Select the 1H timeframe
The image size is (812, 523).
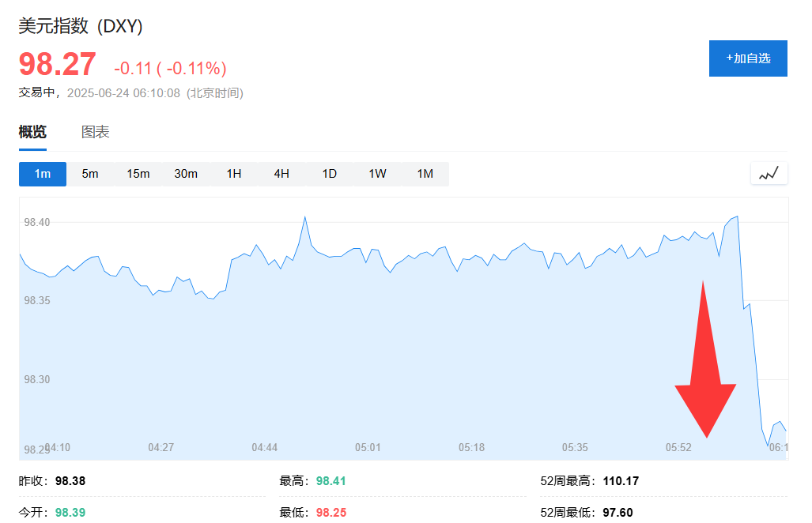coord(234,174)
